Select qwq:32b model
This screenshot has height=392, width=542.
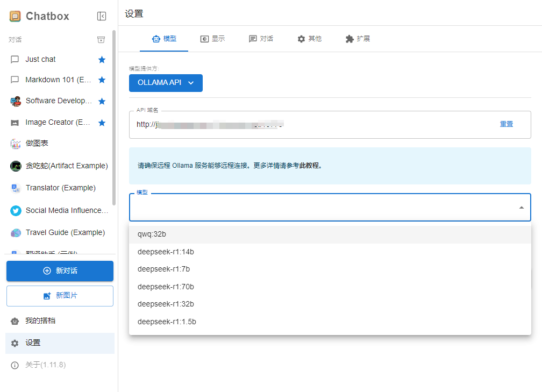(x=330, y=234)
